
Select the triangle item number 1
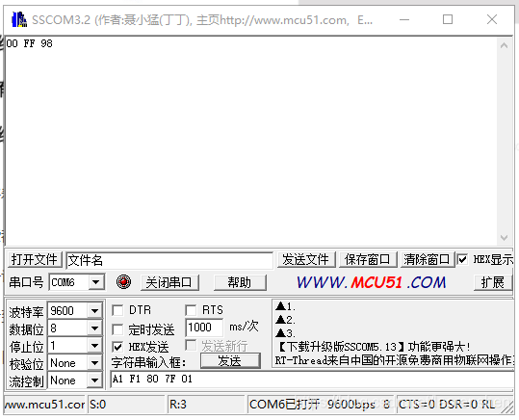click(285, 306)
